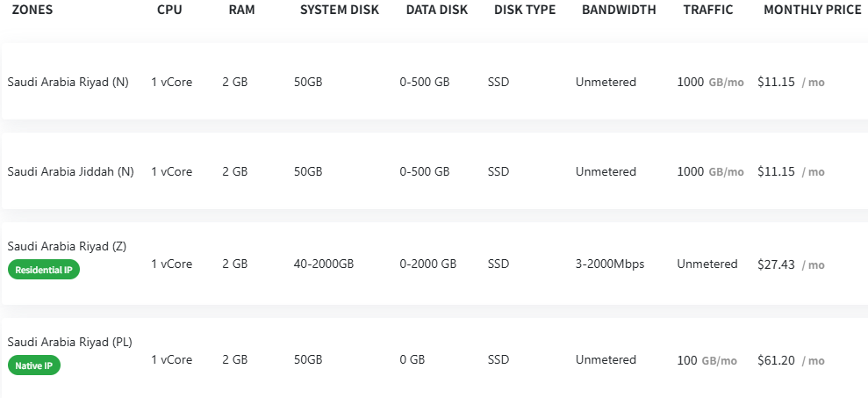This screenshot has width=868, height=398.
Task: Open the Saudi Arabia Riyad (PL) plan
Action: pyautogui.click(x=69, y=342)
